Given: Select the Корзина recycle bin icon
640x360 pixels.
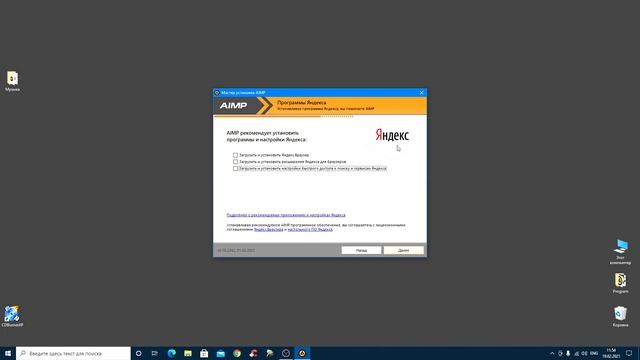Looking at the screenshot, I should coord(620,317).
